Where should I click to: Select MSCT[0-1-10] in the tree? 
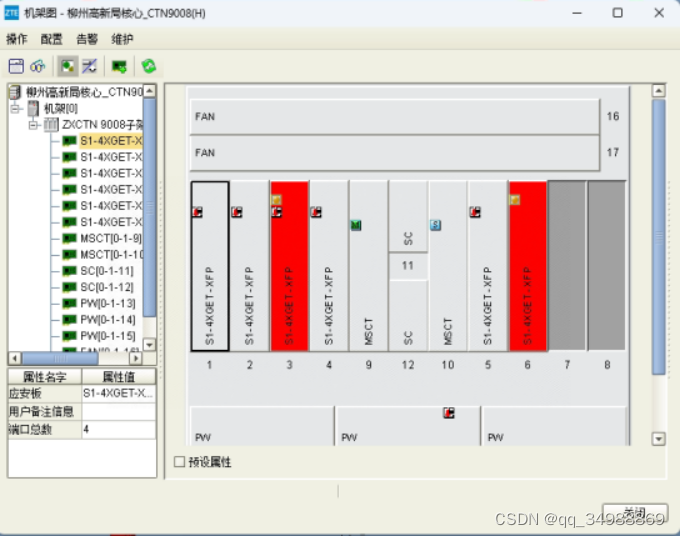tap(111, 255)
